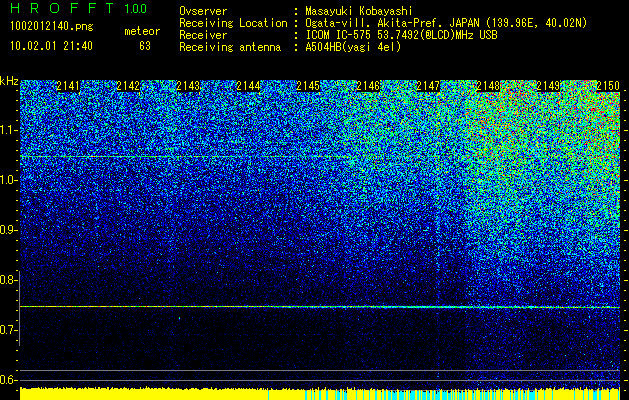Click the 1.0 kHz axis label
Viewport: 629px width, 400px height.
(x=8, y=181)
